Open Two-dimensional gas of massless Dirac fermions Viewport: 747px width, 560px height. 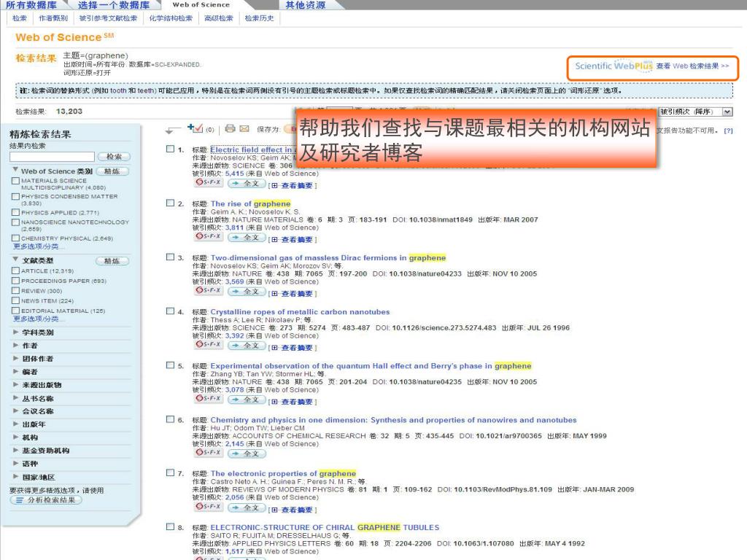tap(328, 257)
